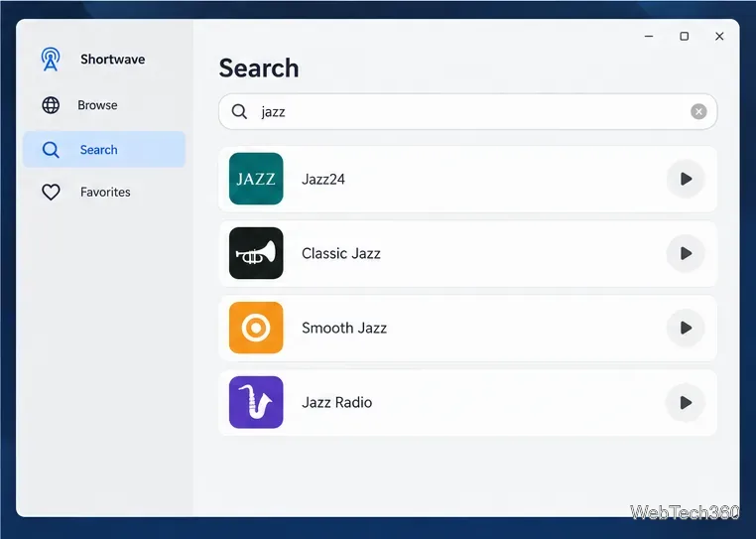The image size is (756, 539).
Task: Maximize the Shortwave window
Action: coord(685,36)
